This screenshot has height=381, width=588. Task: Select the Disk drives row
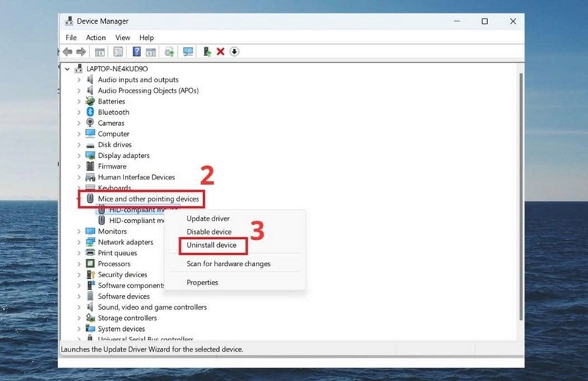pos(115,144)
